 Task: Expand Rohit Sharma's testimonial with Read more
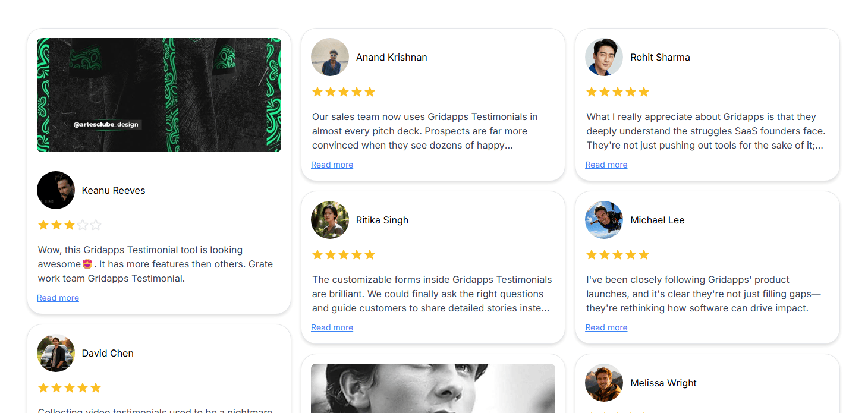tap(606, 165)
